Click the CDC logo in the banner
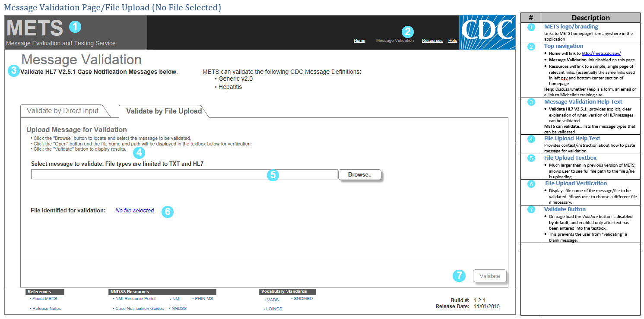Screen dimensions: 644x319 pyautogui.click(x=487, y=32)
